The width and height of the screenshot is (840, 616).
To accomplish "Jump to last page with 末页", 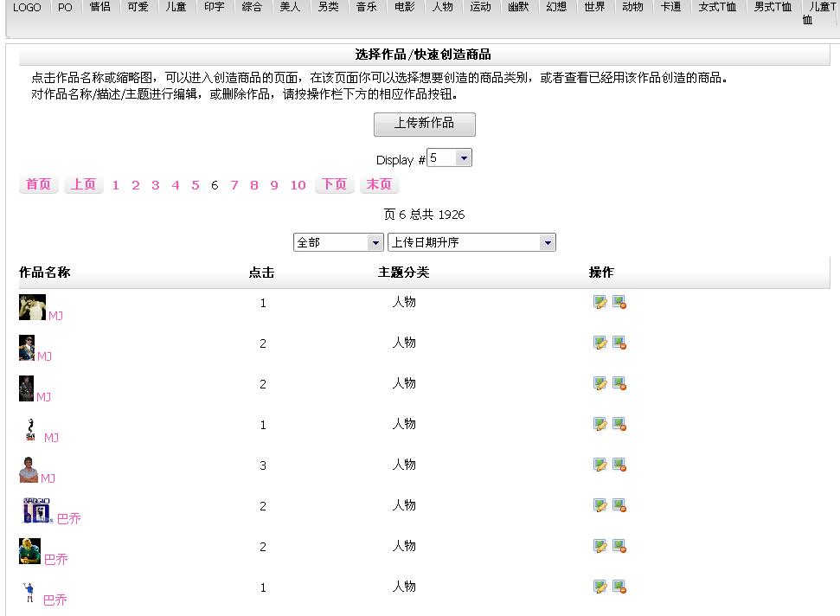I will point(379,185).
